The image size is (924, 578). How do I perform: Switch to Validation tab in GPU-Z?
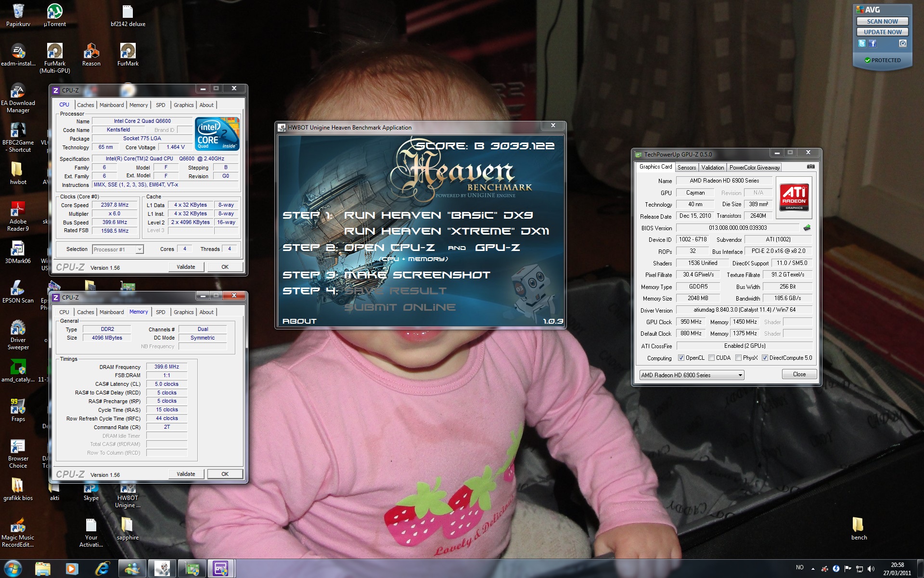point(713,168)
